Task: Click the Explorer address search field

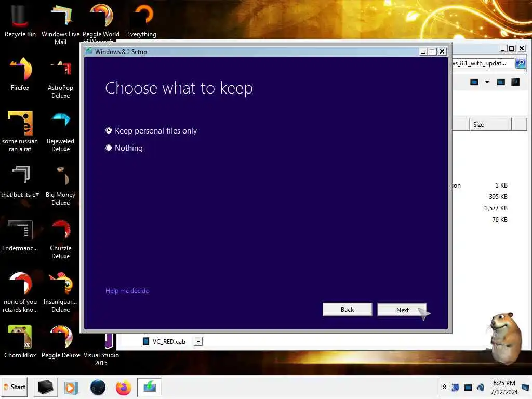Action: click(x=483, y=63)
